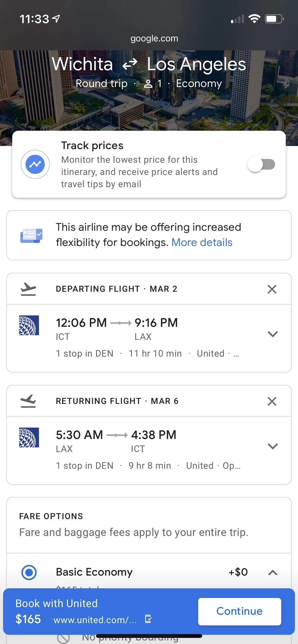Tap the google.com address bar
Screen dimensions: 298x644
click(x=154, y=38)
